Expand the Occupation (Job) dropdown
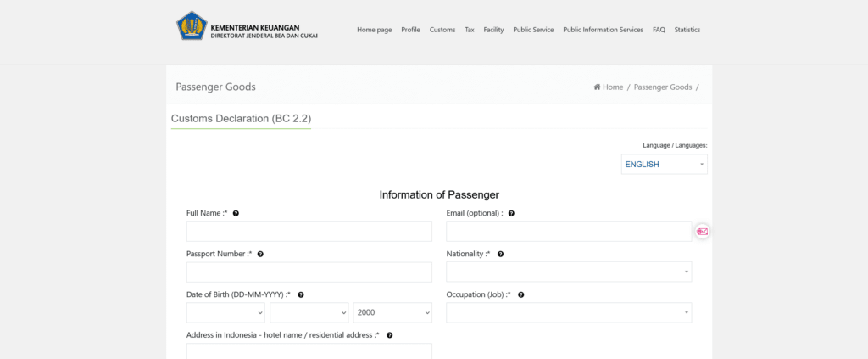Screen dimensions: 868x359 [x=569, y=312]
